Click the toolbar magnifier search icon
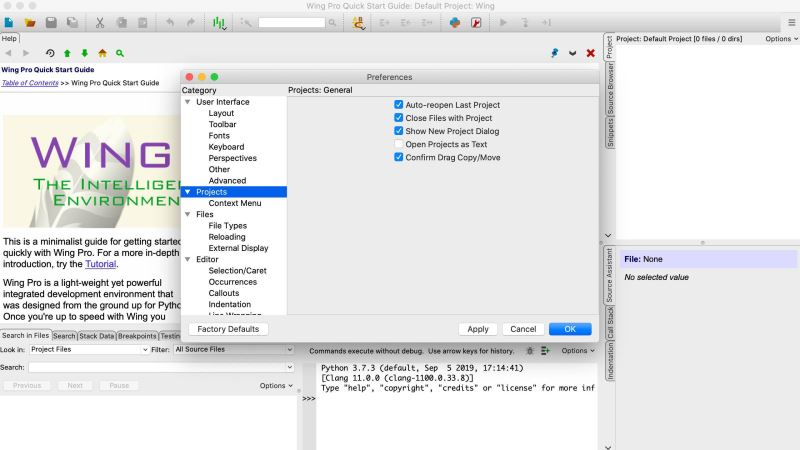Image resolution: width=800 pixels, height=450 pixels. (x=332, y=22)
